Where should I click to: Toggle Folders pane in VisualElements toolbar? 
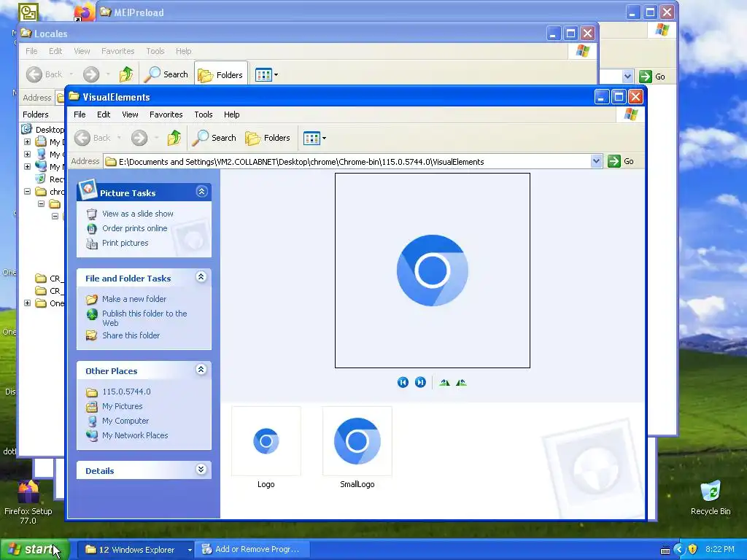pyautogui.click(x=268, y=138)
